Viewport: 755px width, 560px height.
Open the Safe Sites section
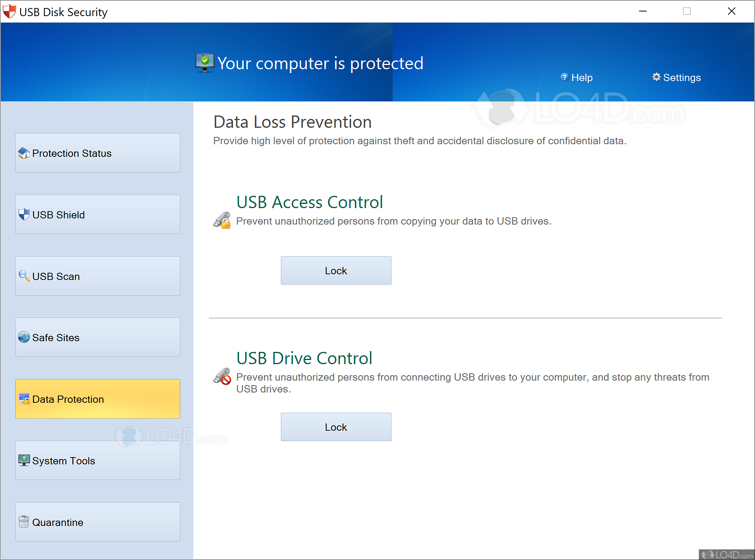(98, 337)
